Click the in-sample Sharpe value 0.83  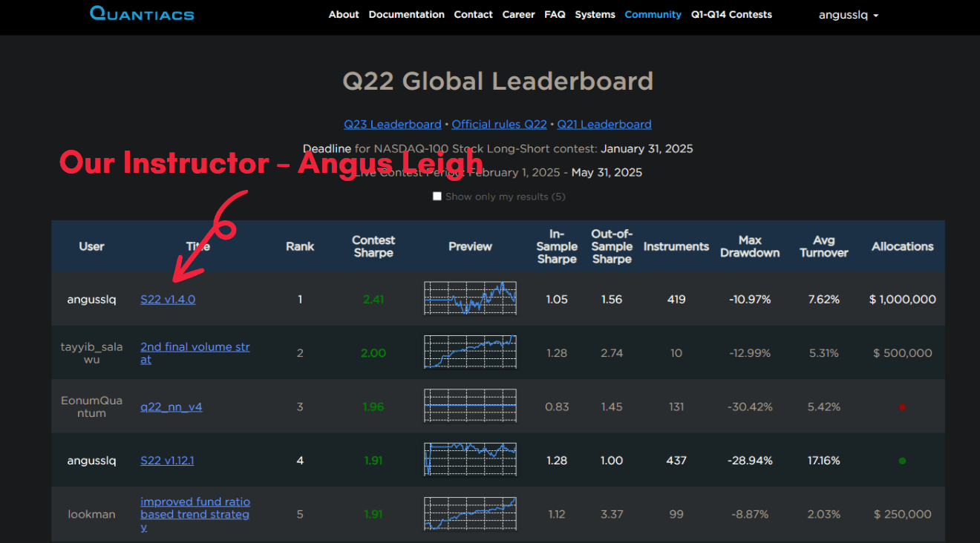557,407
